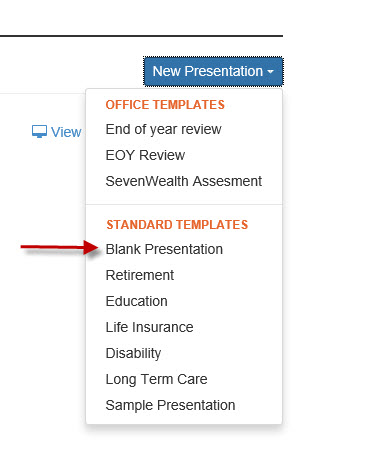Viewport: 385px width, 472px height.
Task: Click the STANDARD TEMPLATES section header
Action: coord(177,225)
